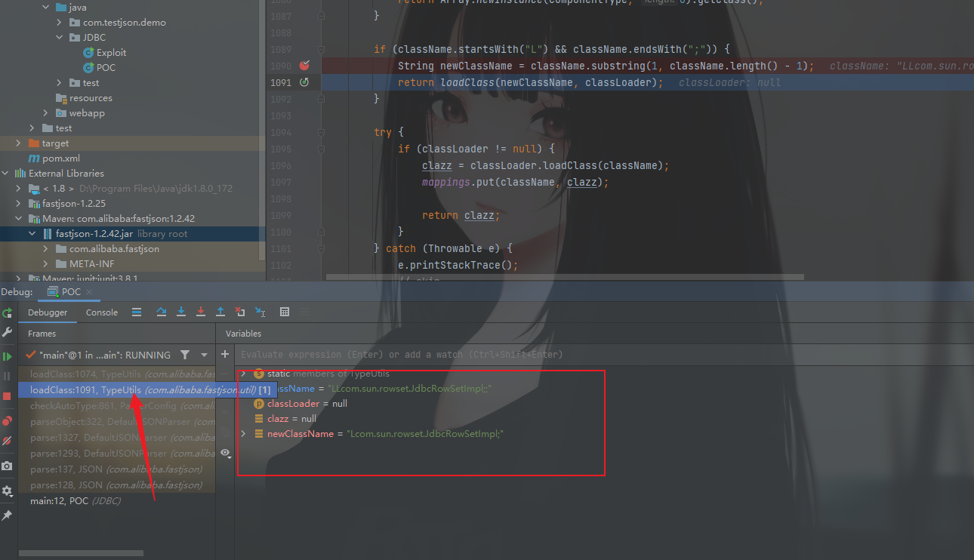Resume program execution
Viewport: 974px width, 560px height.
tap(7, 356)
